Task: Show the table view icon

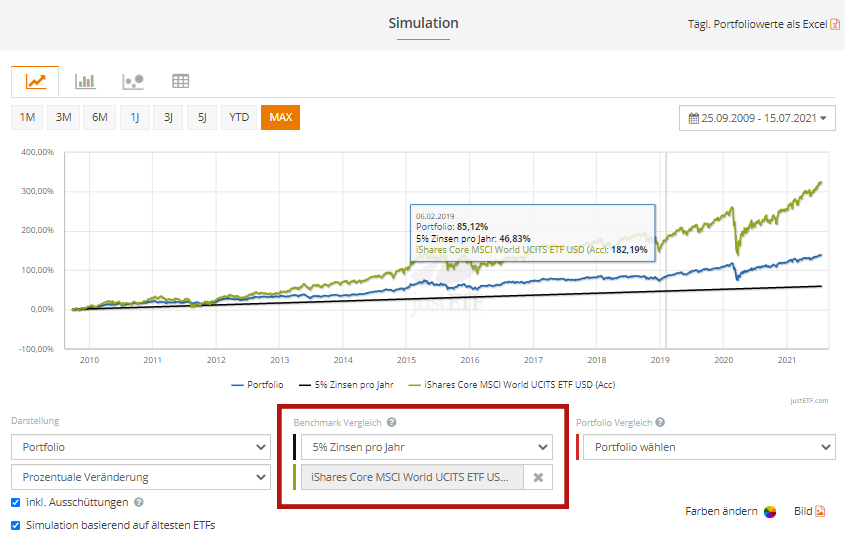Action: pos(181,81)
